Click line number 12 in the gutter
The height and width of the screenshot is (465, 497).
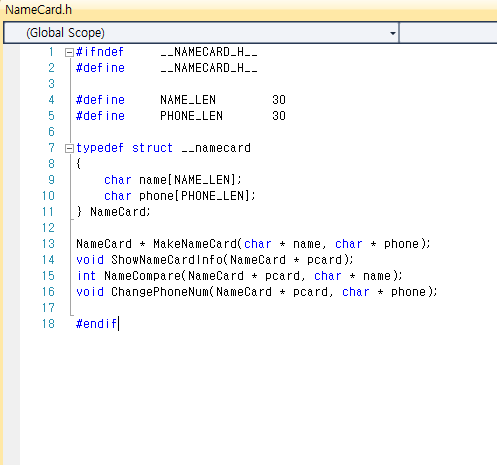coord(48,228)
